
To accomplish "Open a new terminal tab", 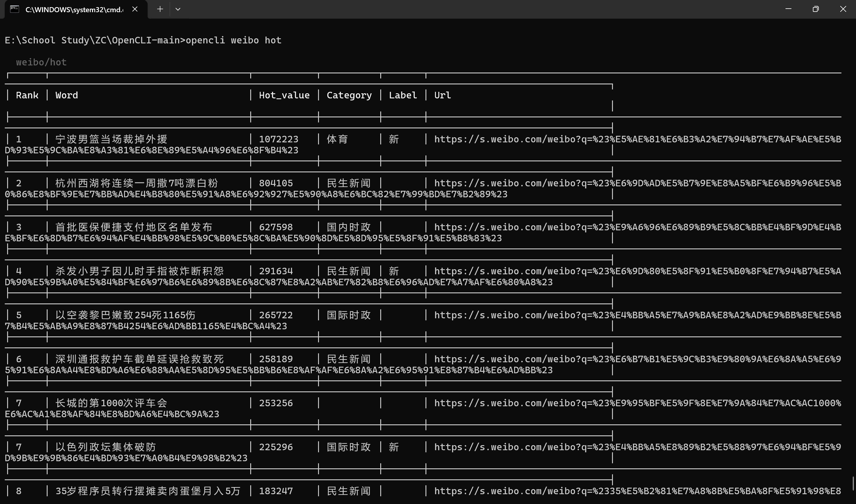I will pos(160,9).
